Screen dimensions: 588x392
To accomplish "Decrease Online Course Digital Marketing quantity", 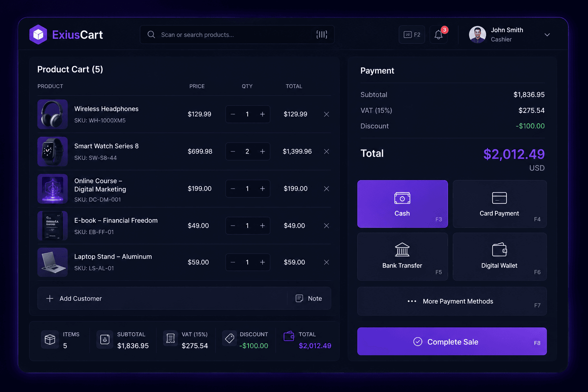I will tap(233, 189).
